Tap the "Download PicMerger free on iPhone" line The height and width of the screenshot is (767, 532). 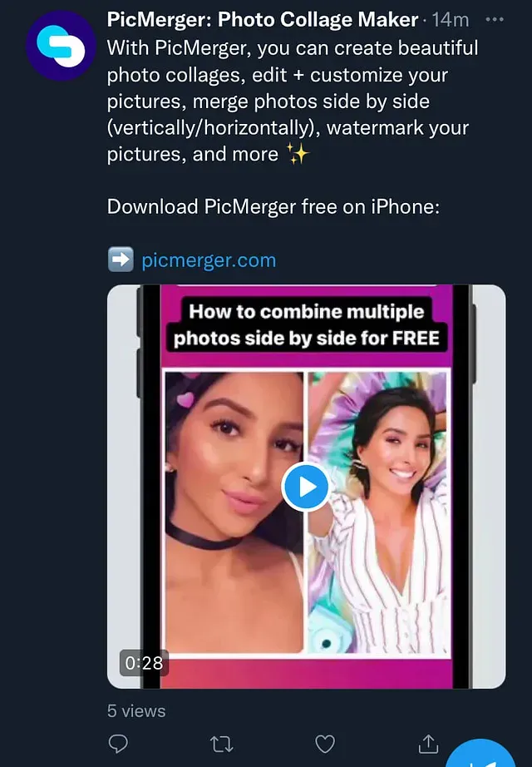[x=273, y=207]
